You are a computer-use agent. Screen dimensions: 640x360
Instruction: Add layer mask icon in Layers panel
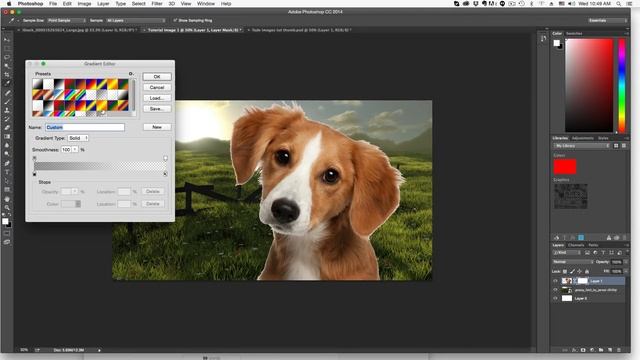coord(583,350)
